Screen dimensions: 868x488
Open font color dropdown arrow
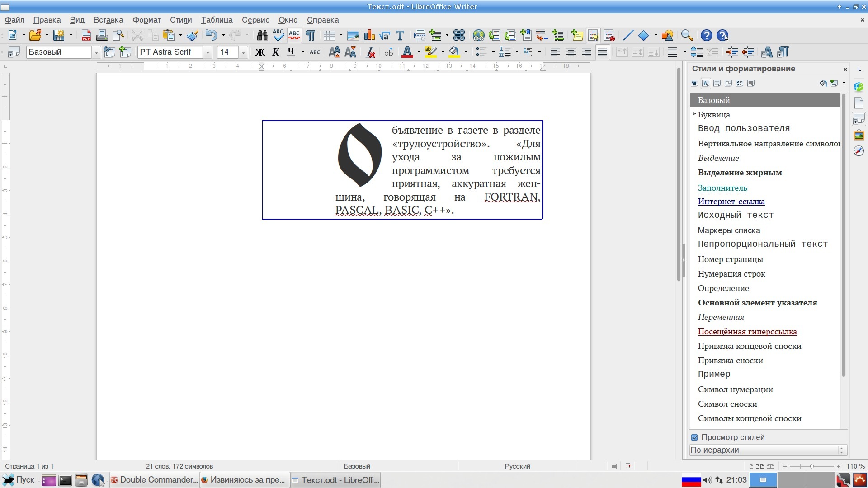tap(419, 52)
